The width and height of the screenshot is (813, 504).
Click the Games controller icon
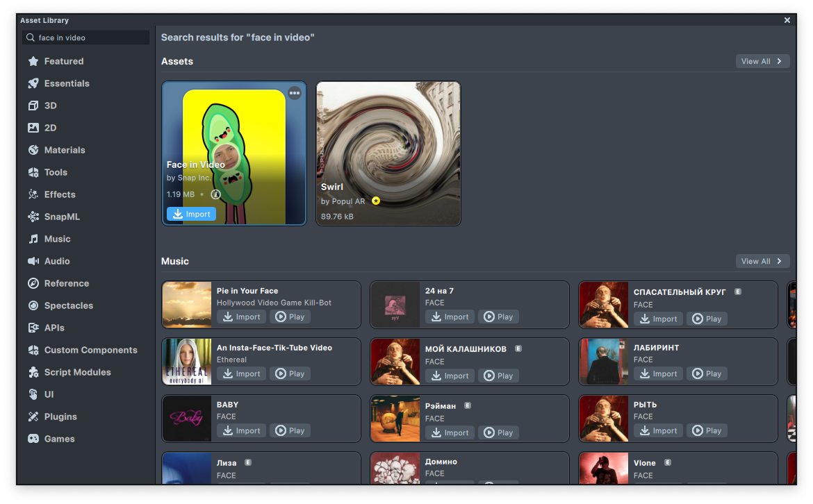33,439
